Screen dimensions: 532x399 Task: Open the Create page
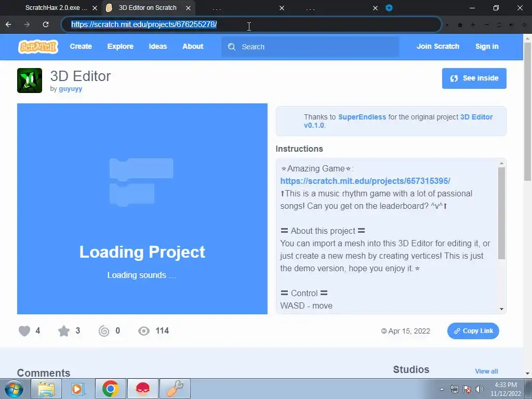click(x=81, y=46)
